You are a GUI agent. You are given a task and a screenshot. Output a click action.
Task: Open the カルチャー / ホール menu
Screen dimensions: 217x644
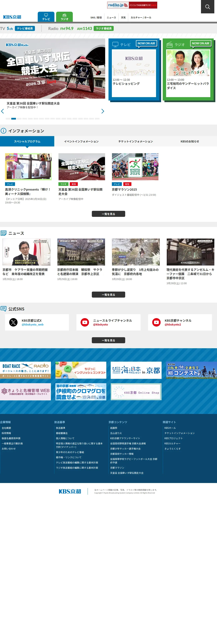141,18
